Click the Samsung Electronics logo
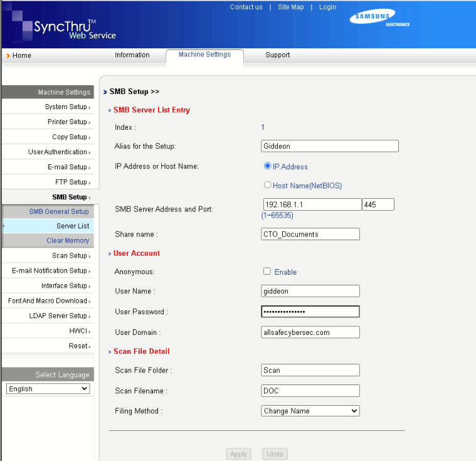 (x=379, y=18)
